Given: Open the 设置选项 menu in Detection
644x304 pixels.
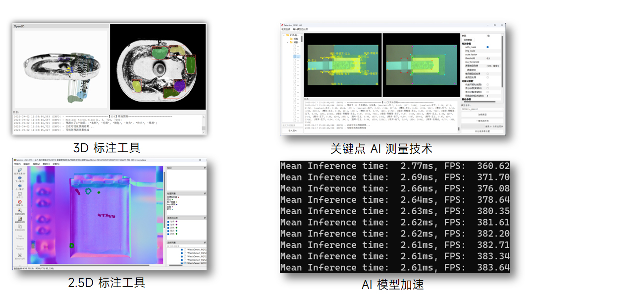Looking at the screenshot, I should tap(286, 29).
